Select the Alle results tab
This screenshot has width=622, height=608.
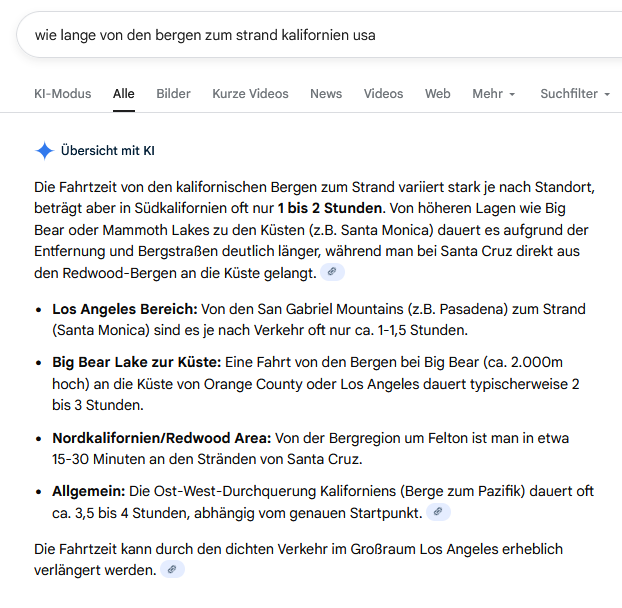tap(123, 94)
